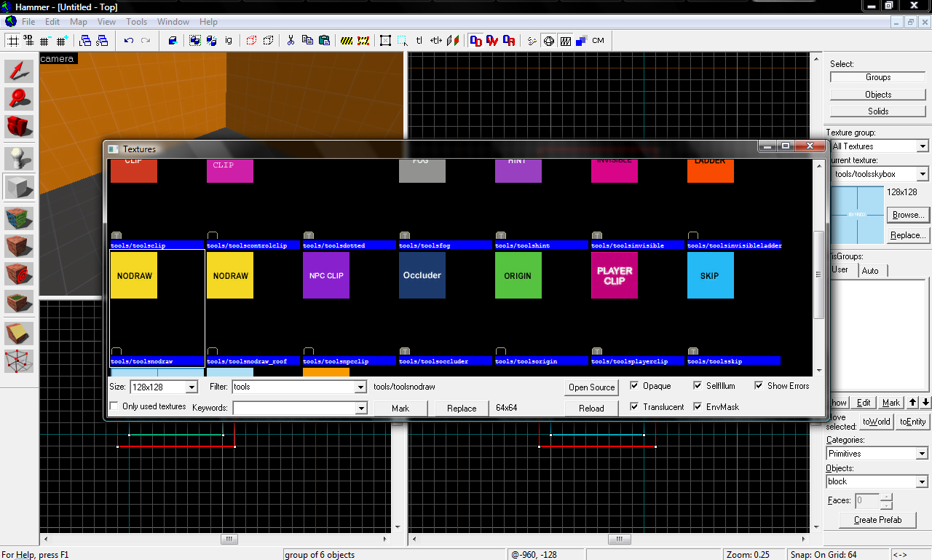
Task: Click the Browse... button
Action: click(x=908, y=215)
